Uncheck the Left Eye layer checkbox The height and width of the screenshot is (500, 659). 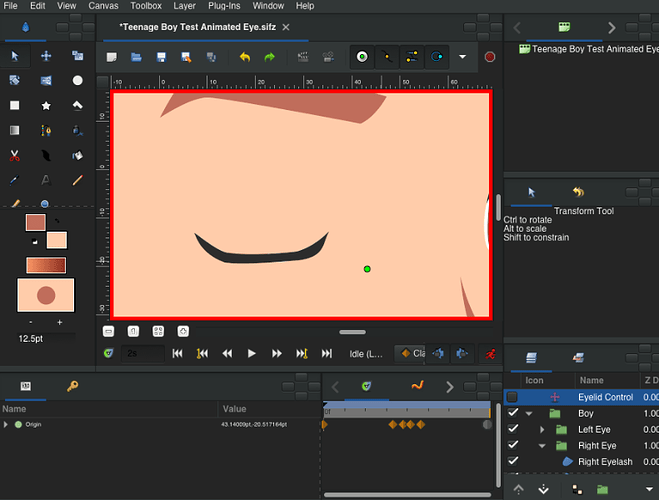[x=513, y=429]
